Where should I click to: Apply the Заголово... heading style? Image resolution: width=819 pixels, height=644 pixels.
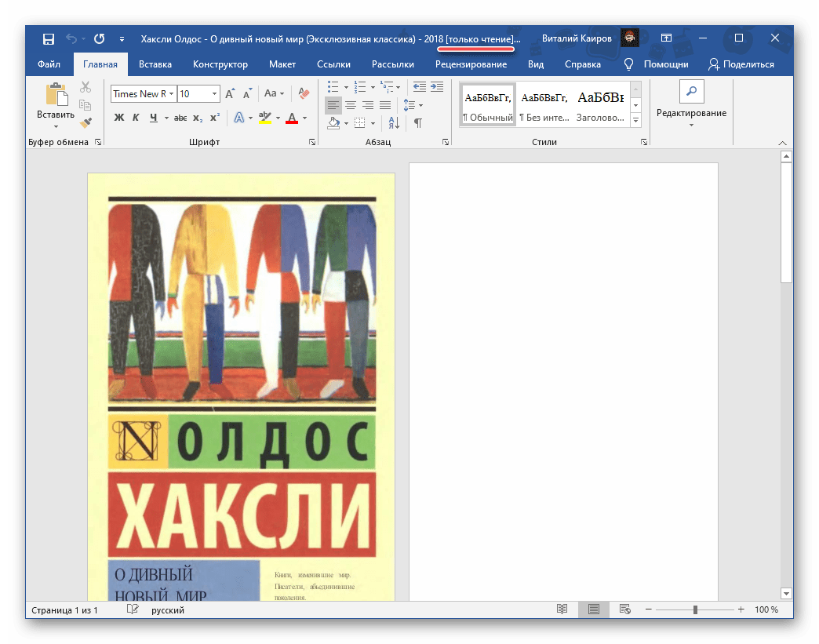click(600, 104)
